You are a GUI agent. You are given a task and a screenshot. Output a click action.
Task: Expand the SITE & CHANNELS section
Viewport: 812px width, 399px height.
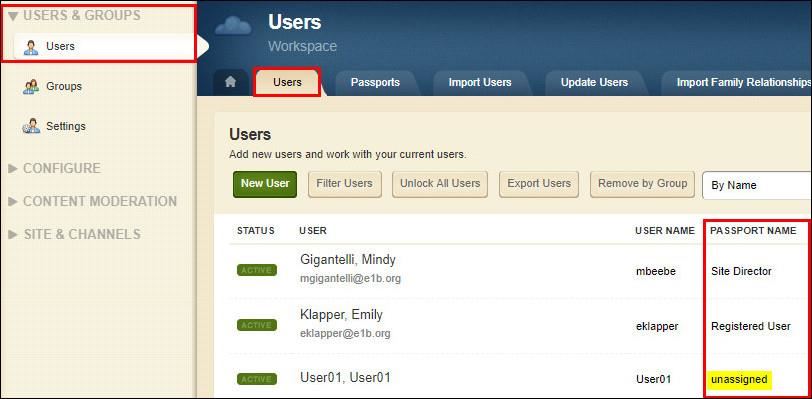[75, 234]
